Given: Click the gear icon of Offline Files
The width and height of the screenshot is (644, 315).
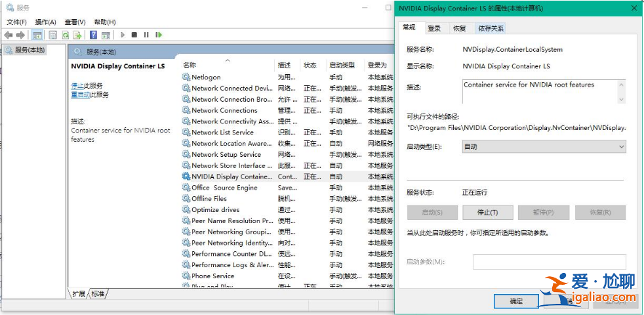Looking at the screenshot, I should pos(186,199).
